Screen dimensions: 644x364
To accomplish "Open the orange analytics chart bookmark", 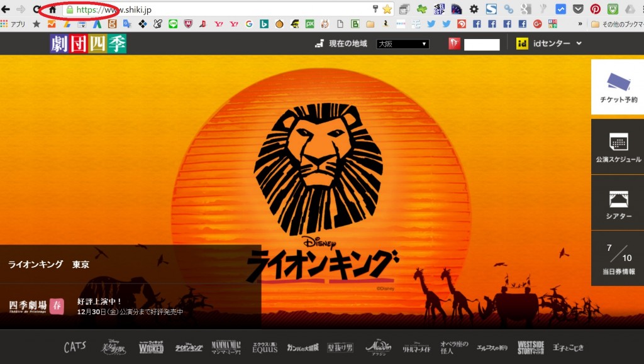I will 52,25.
